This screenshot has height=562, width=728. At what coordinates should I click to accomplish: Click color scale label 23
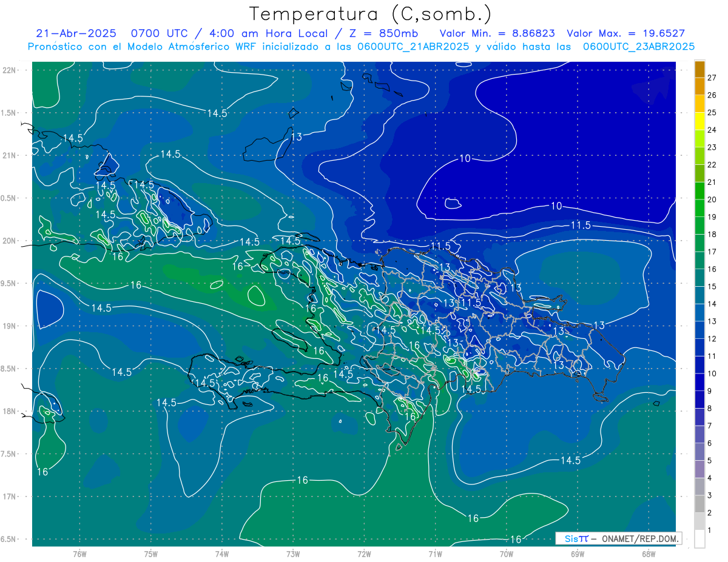(712, 147)
